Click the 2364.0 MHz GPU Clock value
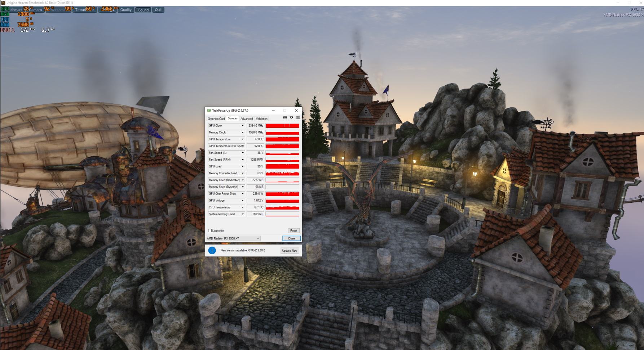644x350 pixels. point(256,126)
